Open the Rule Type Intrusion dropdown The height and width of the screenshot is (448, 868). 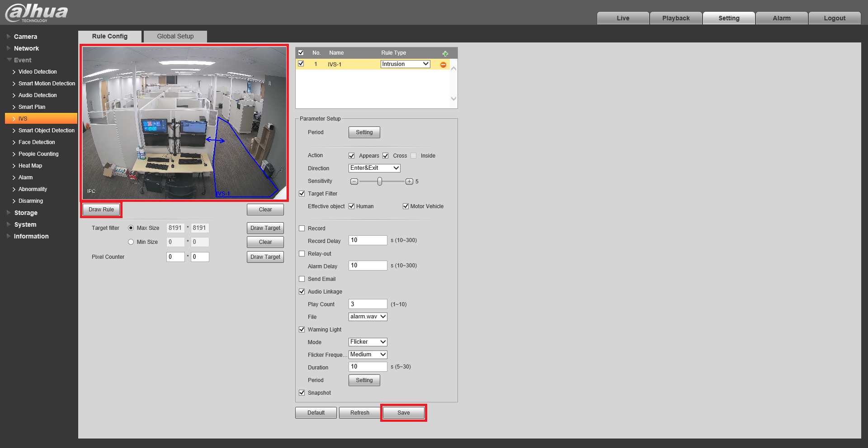click(x=405, y=64)
